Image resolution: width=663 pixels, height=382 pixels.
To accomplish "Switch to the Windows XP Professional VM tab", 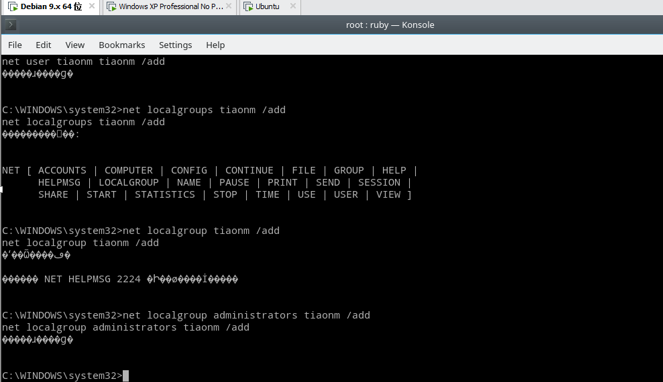I will pyautogui.click(x=169, y=7).
